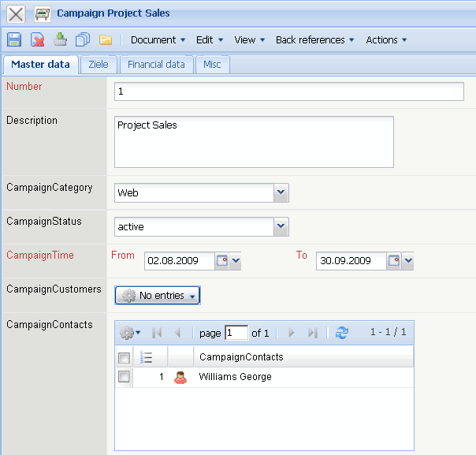Screen dimensions: 476x455
Task: Click the person icon beside Williams George
Action: tap(180, 377)
